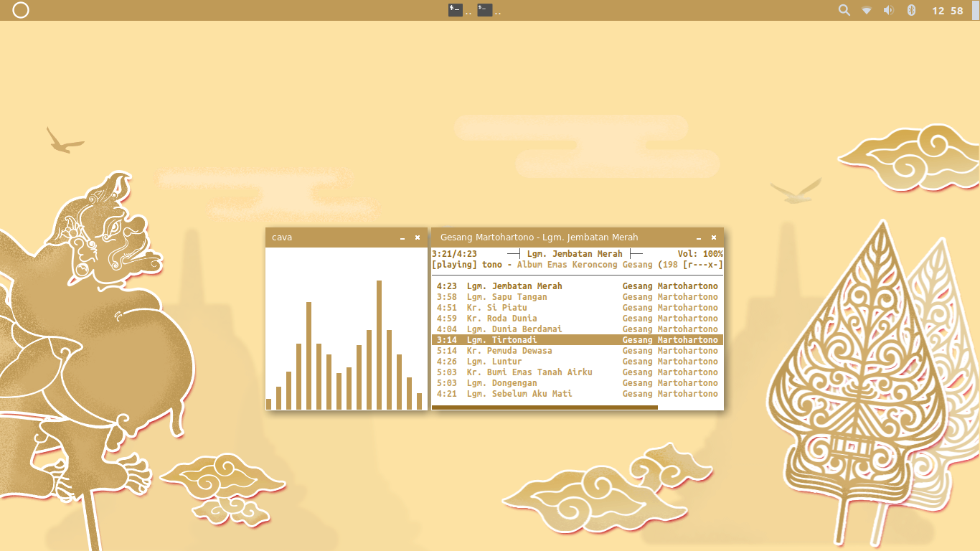Open the second terminal icon on the top panel
This screenshot has width=980, height=551.
[x=484, y=9]
